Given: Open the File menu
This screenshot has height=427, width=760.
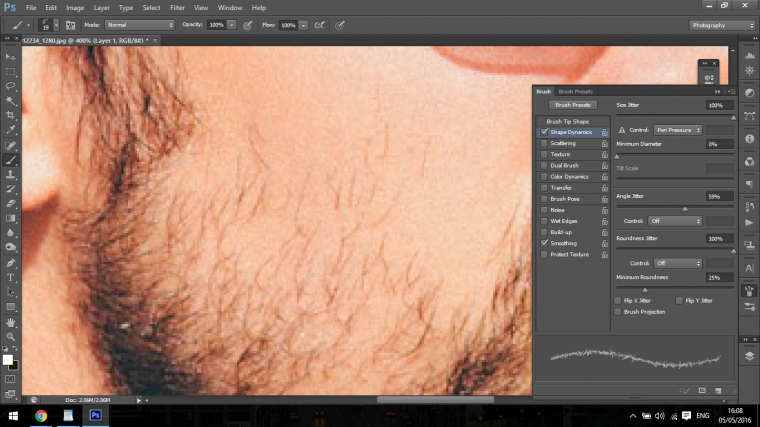Looking at the screenshot, I should point(31,8).
